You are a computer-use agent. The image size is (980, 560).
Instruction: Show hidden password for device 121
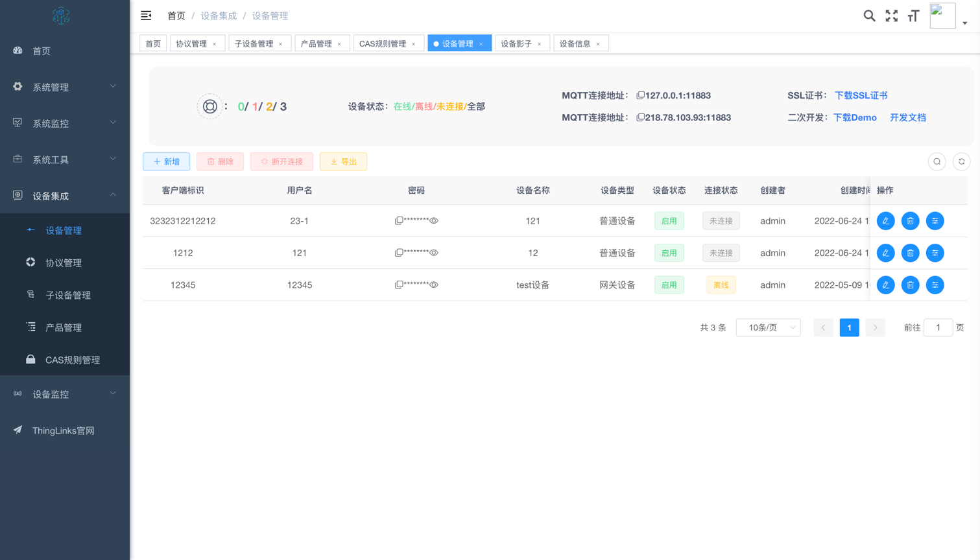click(x=435, y=220)
